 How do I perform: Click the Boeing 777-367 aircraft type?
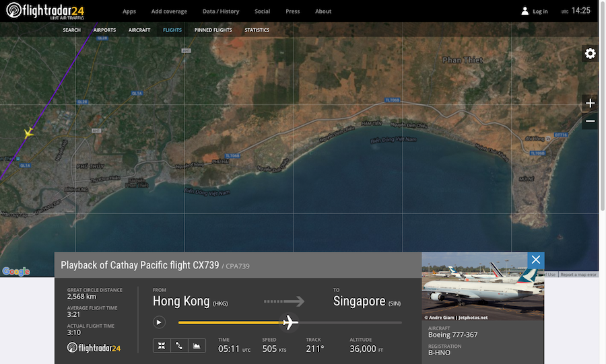[x=452, y=334]
